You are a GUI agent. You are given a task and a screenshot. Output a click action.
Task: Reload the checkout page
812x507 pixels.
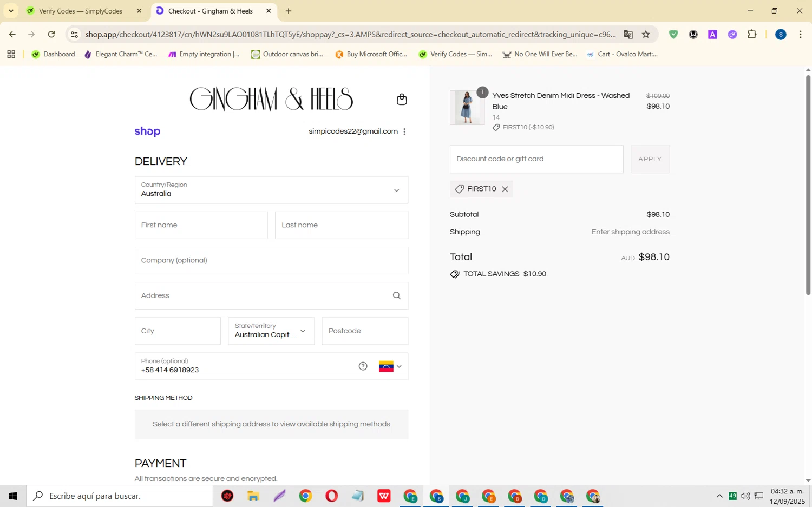(51, 34)
